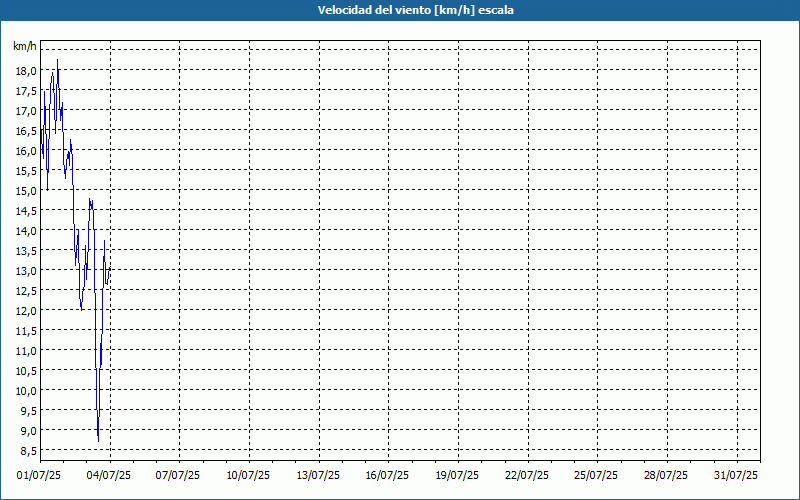This screenshot has height=500, width=800.
Task: Click the 10/07/25 date label
Action: point(248,476)
